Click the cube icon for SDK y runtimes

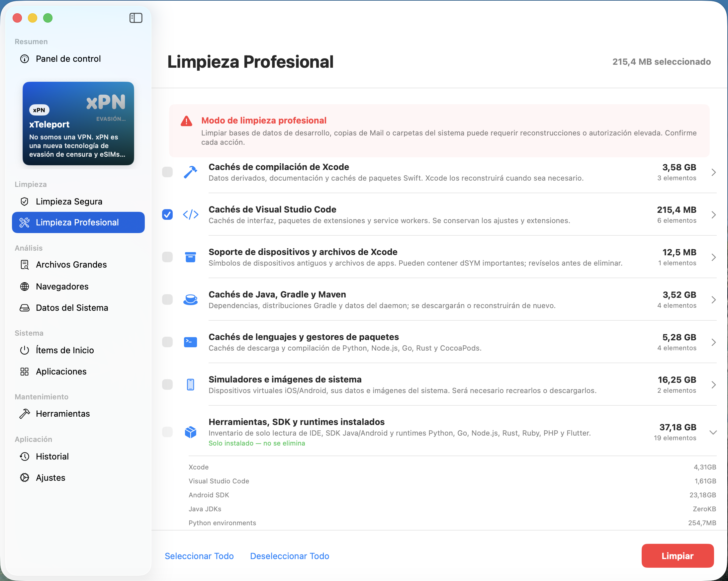coord(190,432)
